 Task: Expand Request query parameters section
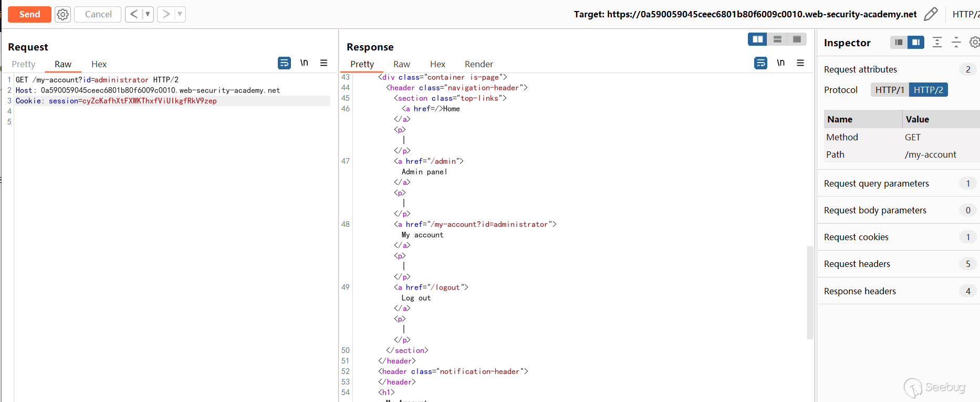[x=876, y=183]
